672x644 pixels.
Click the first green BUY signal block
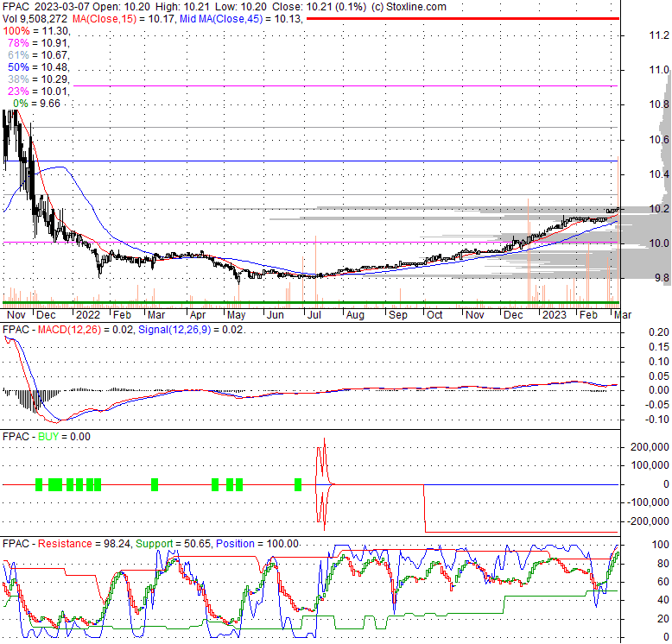click(x=39, y=484)
